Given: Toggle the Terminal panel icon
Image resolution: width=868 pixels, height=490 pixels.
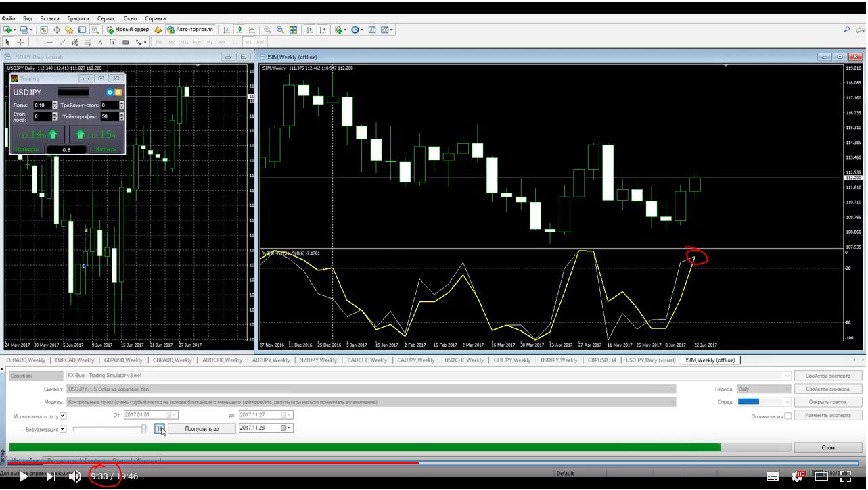Looking at the screenshot, I should (x=82, y=30).
